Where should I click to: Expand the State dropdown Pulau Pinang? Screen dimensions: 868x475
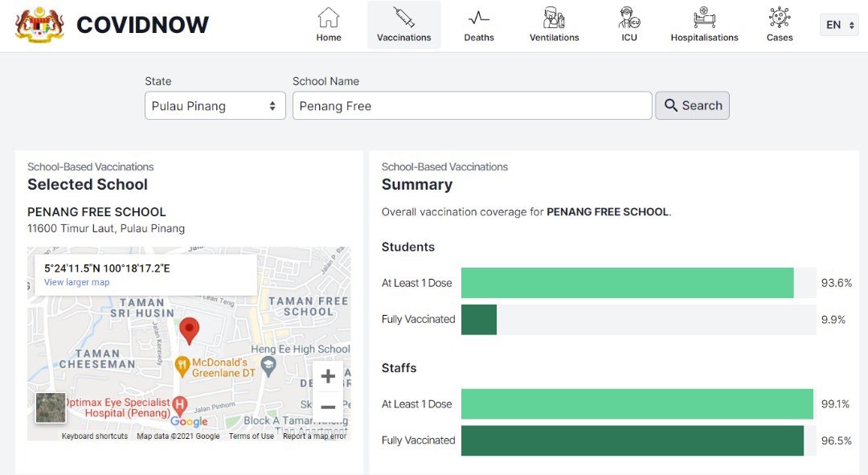tap(215, 106)
